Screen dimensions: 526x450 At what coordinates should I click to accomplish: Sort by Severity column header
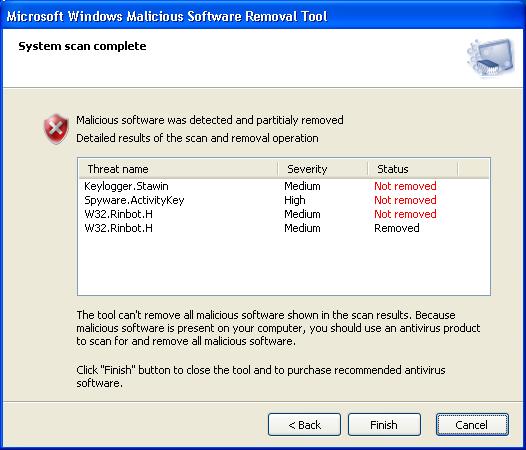click(x=323, y=169)
